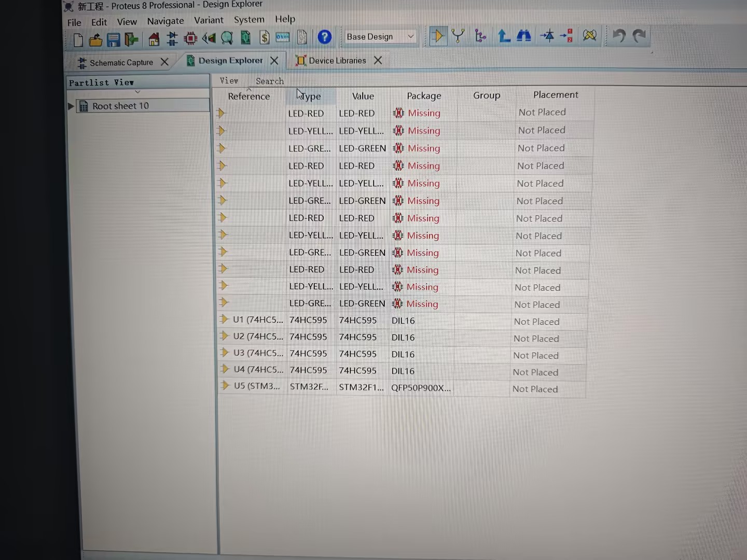Click the STM32F1... value cell

coord(362,387)
